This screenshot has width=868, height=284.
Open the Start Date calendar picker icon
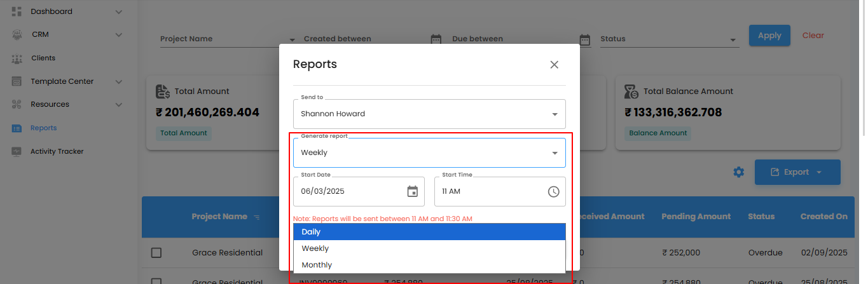pos(412,191)
